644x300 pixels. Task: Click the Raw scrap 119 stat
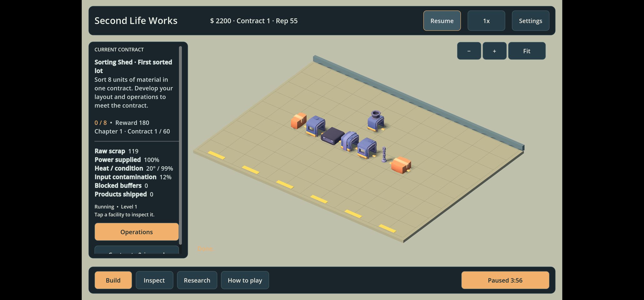(116, 151)
